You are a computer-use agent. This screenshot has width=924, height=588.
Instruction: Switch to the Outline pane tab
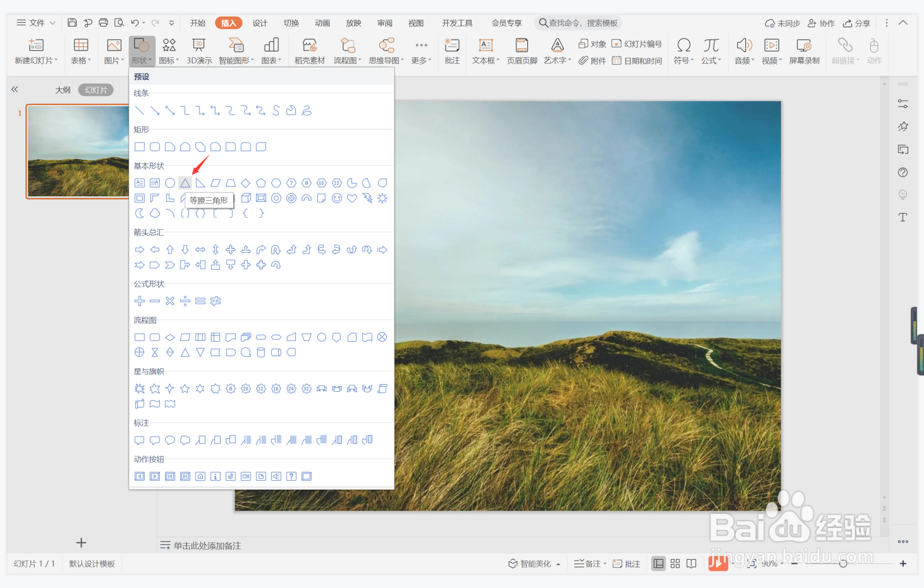coord(63,90)
